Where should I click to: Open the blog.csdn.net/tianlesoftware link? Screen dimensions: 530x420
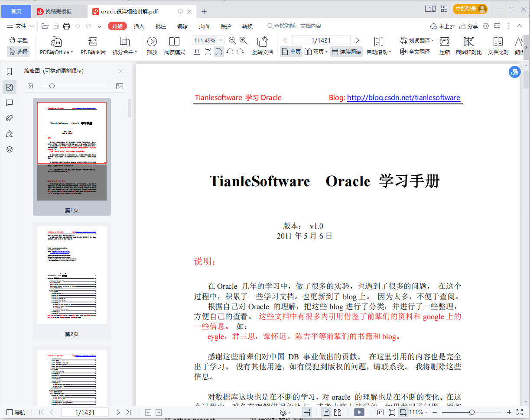[x=403, y=97]
